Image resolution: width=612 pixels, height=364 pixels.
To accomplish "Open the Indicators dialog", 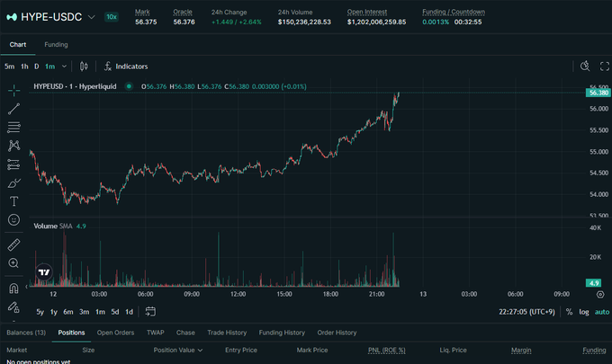I will (126, 67).
